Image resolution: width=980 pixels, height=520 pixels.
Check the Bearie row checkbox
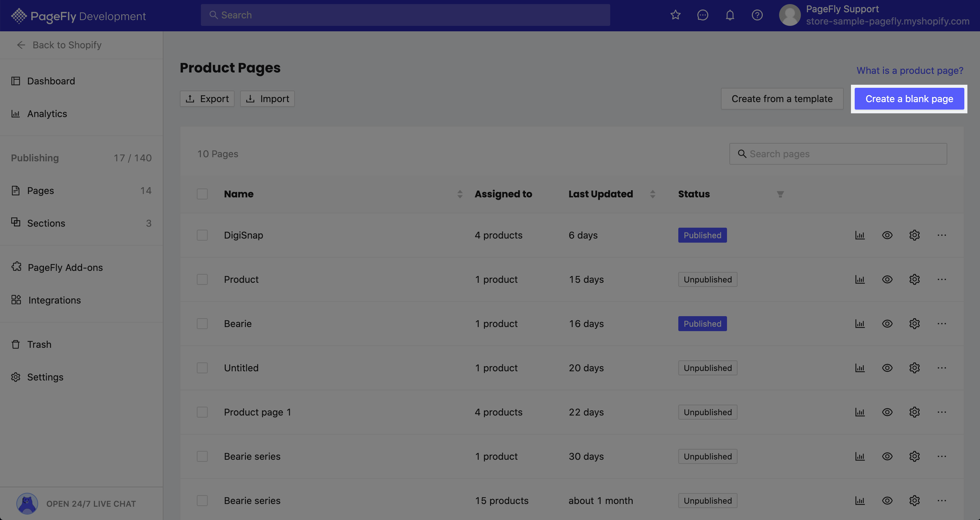click(202, 324)
